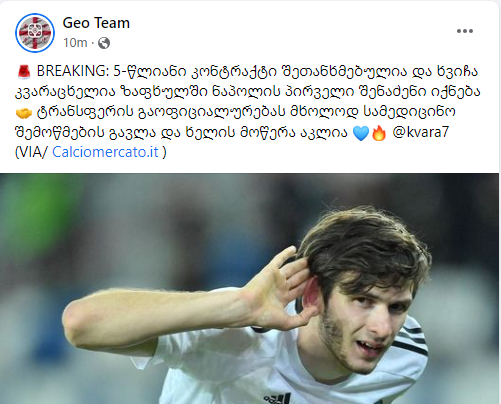The width and height of the screenshot is (501, 404).
Task: Click the Adidas logo on the jersey
Action: pos(277,399)
